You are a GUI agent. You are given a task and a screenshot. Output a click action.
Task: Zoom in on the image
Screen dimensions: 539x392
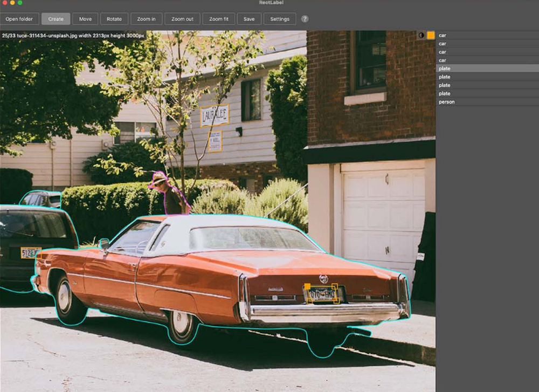click(x=146, y=19)
